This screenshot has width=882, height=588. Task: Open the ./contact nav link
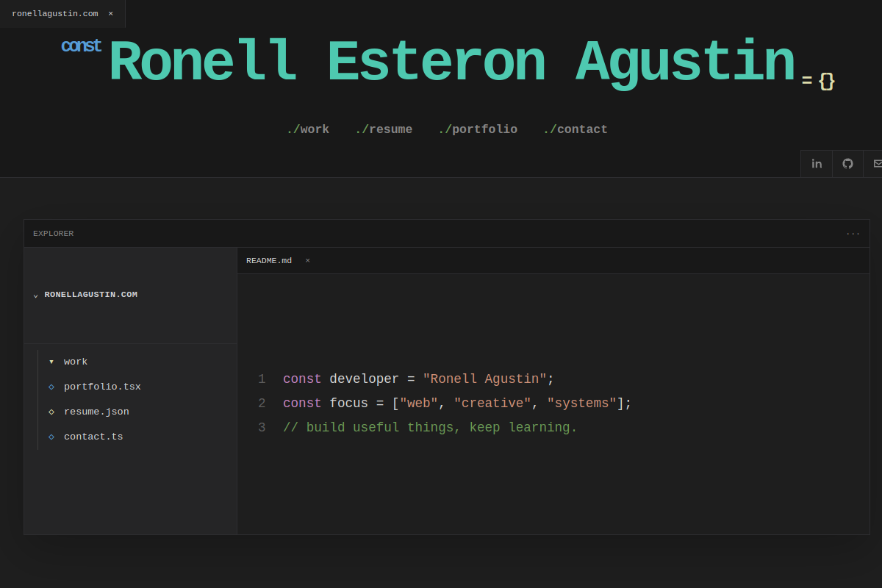coord(576,129)
